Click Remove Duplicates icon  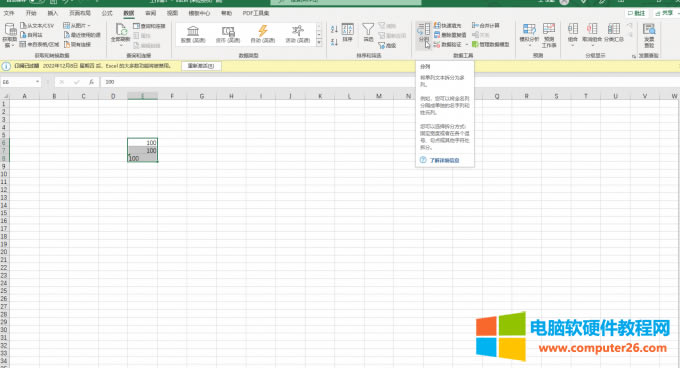pyautogui.click(x=437, y=35)
